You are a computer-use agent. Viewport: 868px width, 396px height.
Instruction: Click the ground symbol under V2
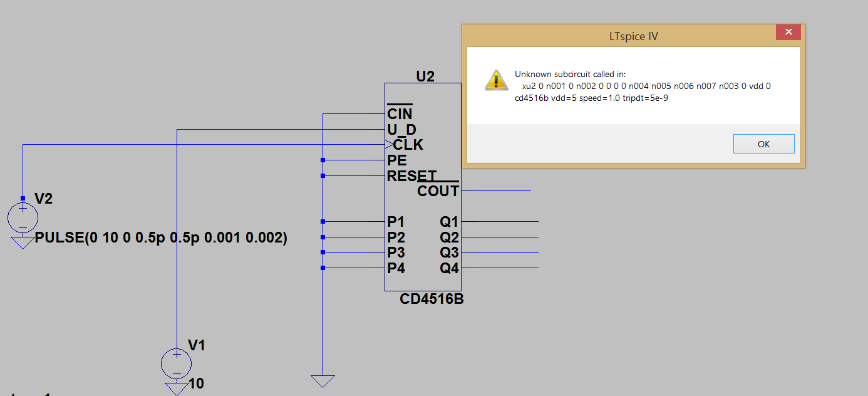[23, 243]
